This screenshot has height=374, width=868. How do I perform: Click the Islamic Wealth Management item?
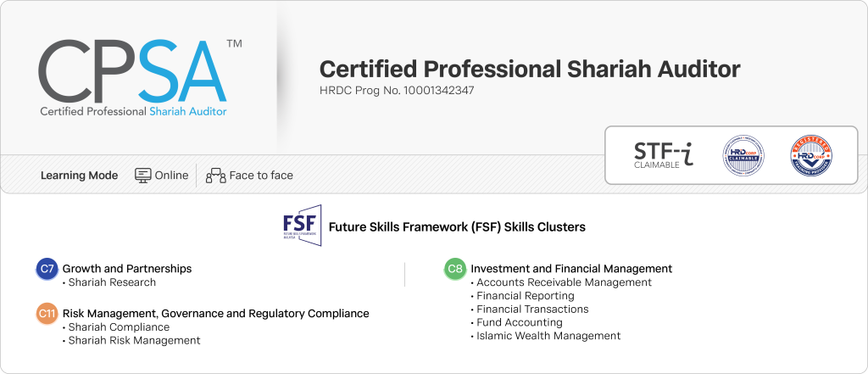pos(548,336)
